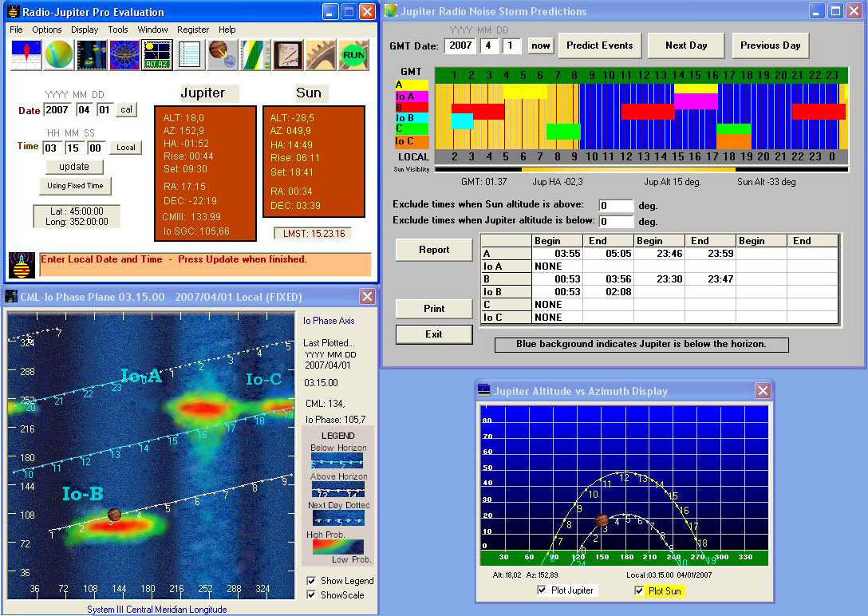Click the Report button
The image size is (868, 616).
pyautogui.click(x=434, y=250)
